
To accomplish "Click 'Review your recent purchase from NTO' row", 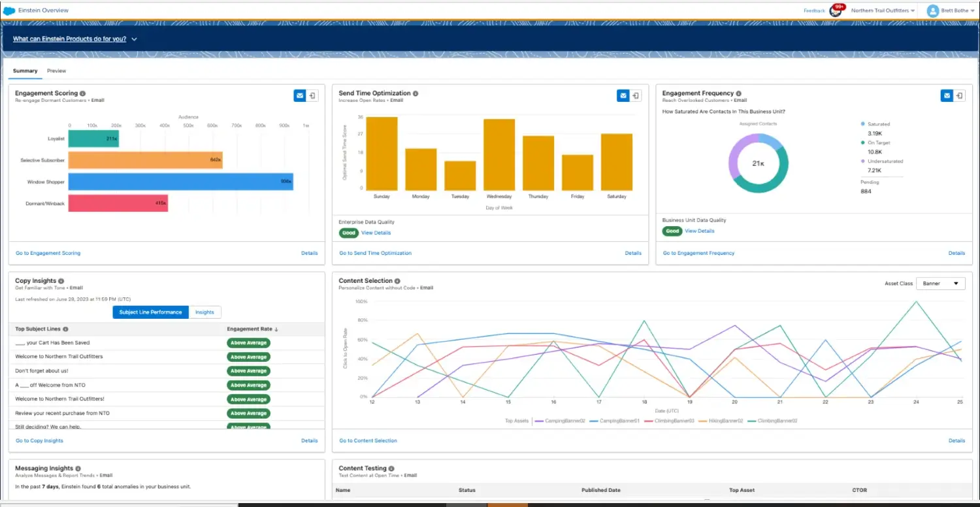I will [167, 413].
